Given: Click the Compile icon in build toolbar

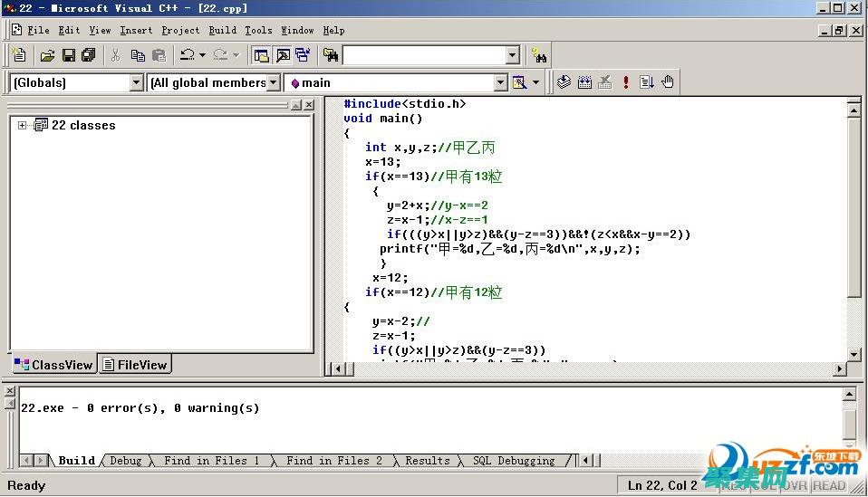Looking at the screenshot, I should coord(564,82).
